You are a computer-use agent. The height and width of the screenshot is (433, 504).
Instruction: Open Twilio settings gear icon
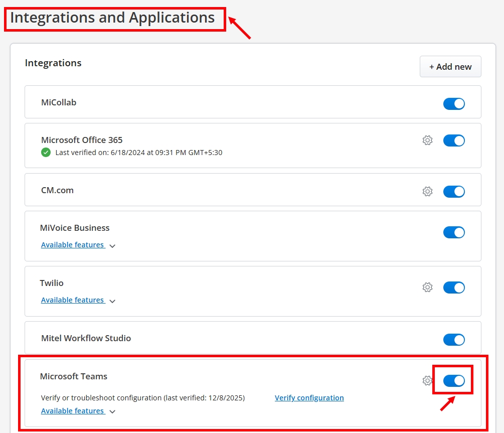[427, 287]
